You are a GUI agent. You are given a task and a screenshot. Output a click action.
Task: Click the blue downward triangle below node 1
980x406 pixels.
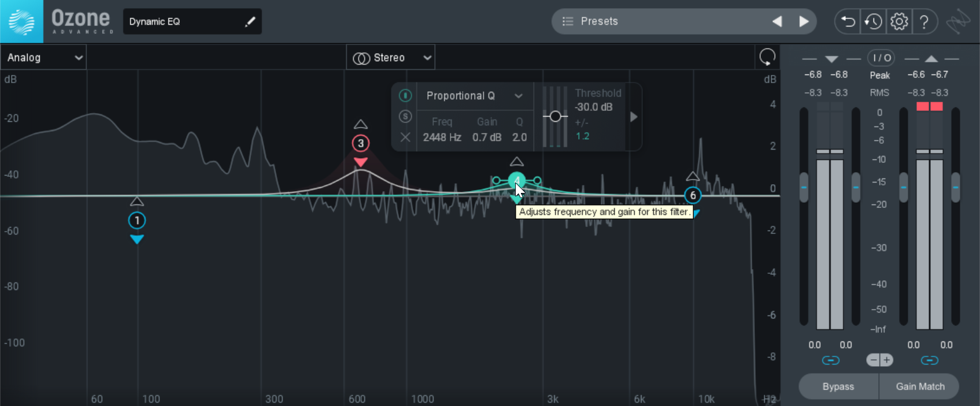[x=137, y=239]
